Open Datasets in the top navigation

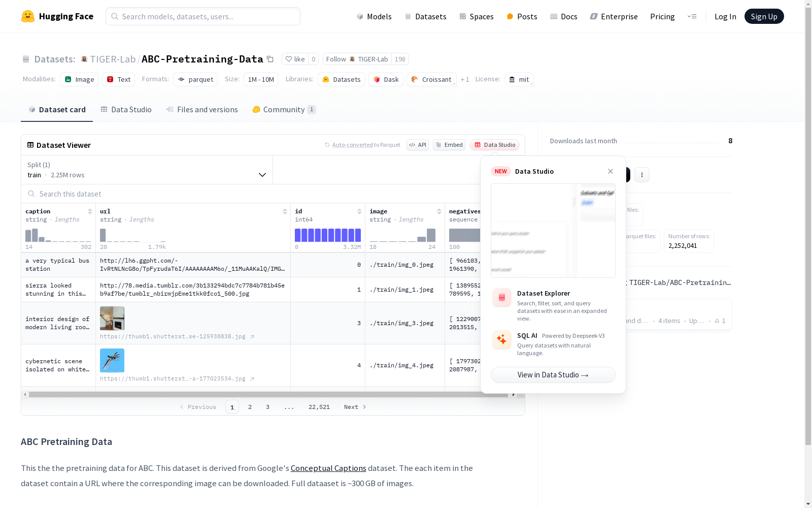click(x=425, y=16)
